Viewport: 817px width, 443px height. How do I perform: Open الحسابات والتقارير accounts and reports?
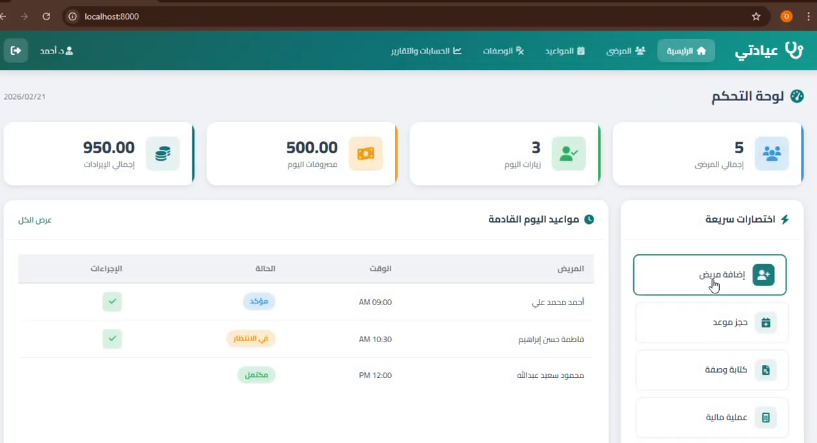[x=427, y=50]
